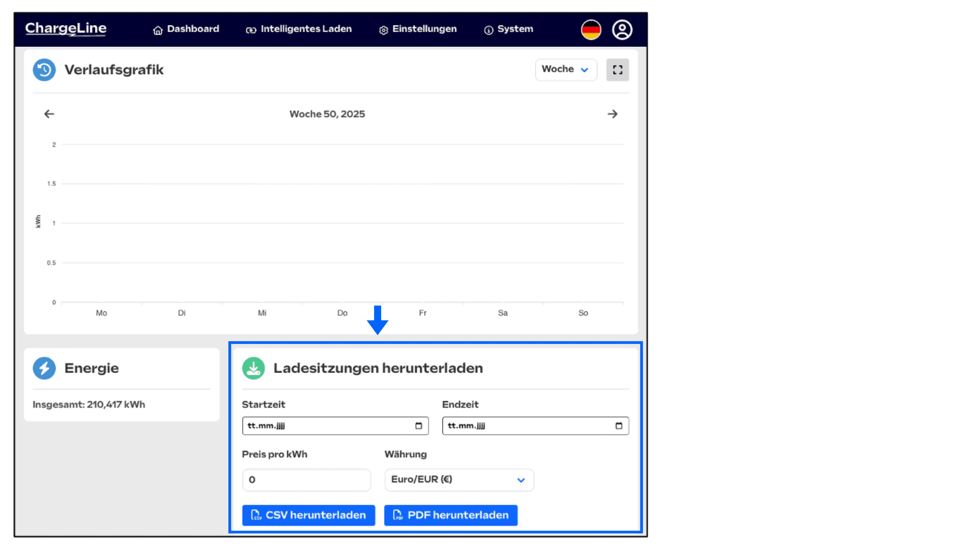This screenshot has width=980, height=551.
Task: Open the Woche period dropdown
Action: tap(566, 70)
